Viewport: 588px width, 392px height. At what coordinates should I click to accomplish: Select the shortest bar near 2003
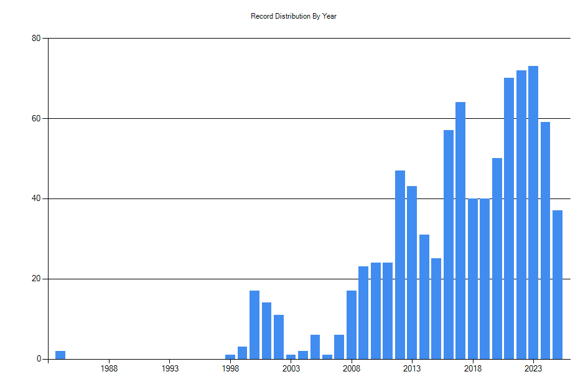tap(291, 355)
